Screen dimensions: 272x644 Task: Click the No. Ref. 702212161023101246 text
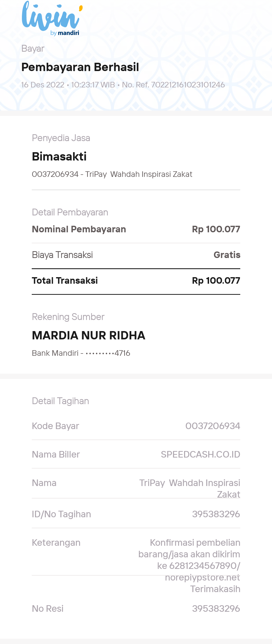173,85
